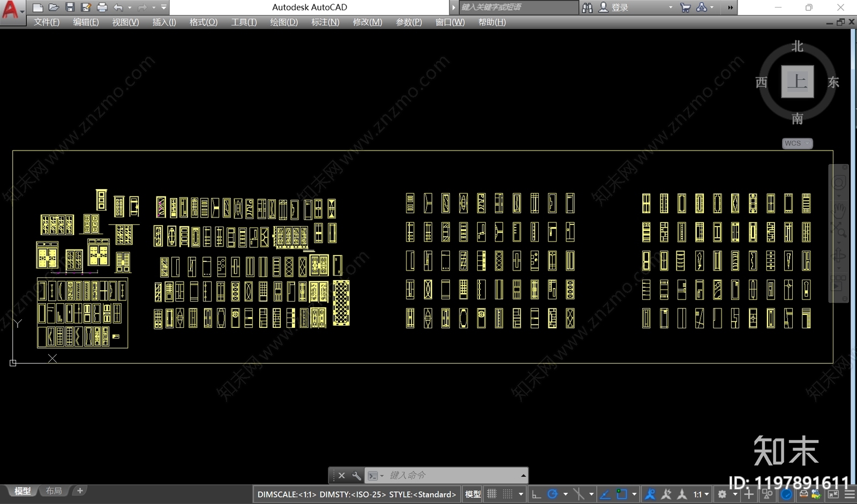
Task: Click the Autodesk A360 triangle icon
Action: coord(702,7)
